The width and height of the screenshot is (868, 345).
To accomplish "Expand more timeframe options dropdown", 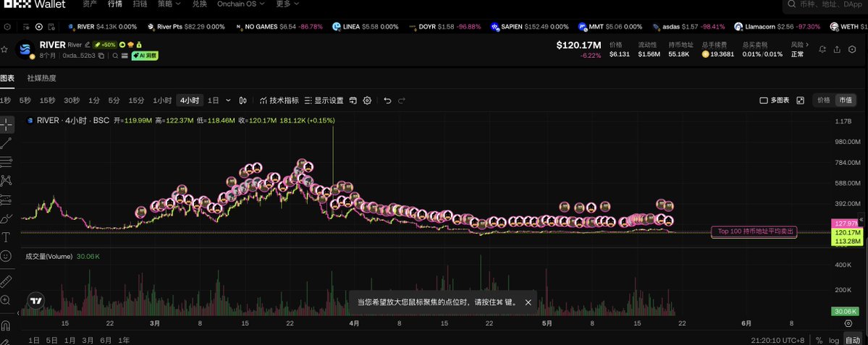I will coord(229,101).
